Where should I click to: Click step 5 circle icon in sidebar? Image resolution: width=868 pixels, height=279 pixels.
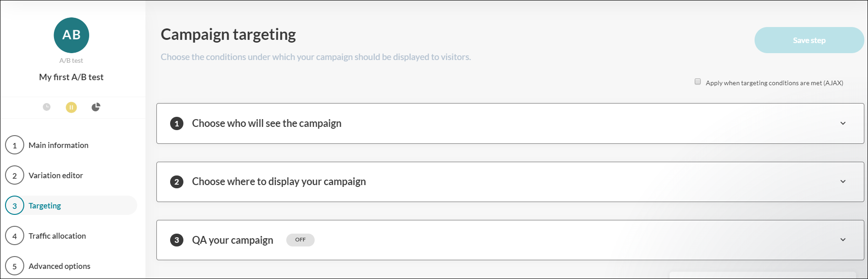point(15,266)
